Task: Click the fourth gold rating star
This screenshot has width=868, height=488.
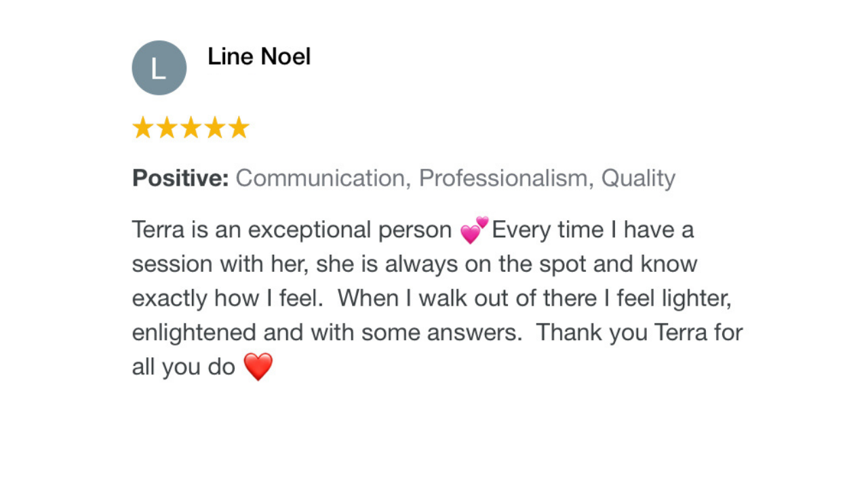Action: click(x=214, y=127)
